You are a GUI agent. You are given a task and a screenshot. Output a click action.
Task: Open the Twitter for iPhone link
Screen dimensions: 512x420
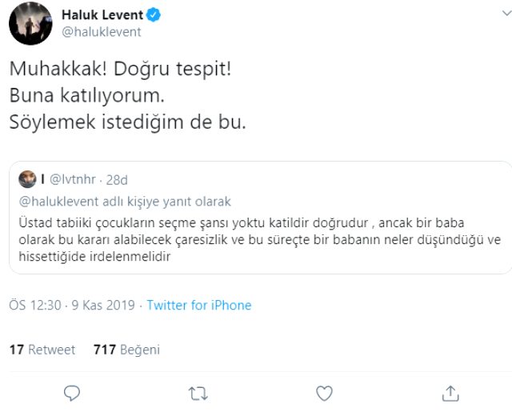coord(199,306)
